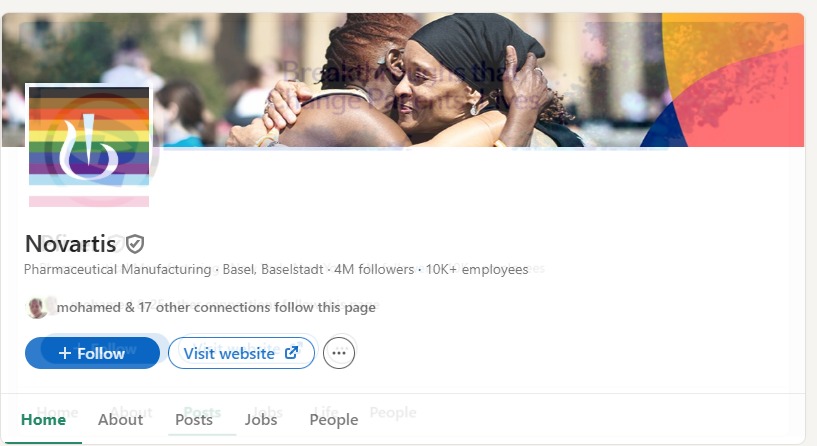Click the 10K+ employees text
The image size is (817, 446).
[x=477, y=269]
